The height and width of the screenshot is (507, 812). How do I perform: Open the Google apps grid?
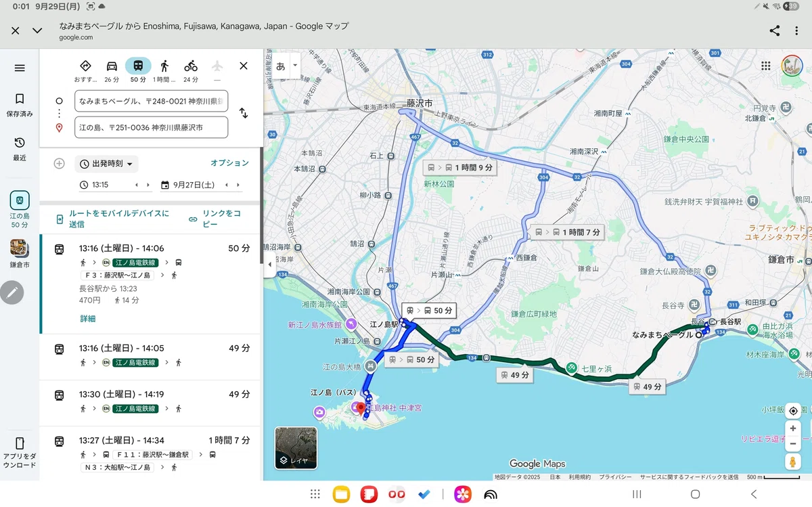point(765,66)
